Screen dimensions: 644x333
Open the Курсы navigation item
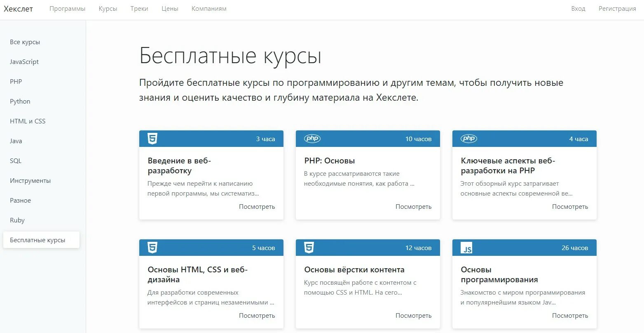[x=108, y=9]
